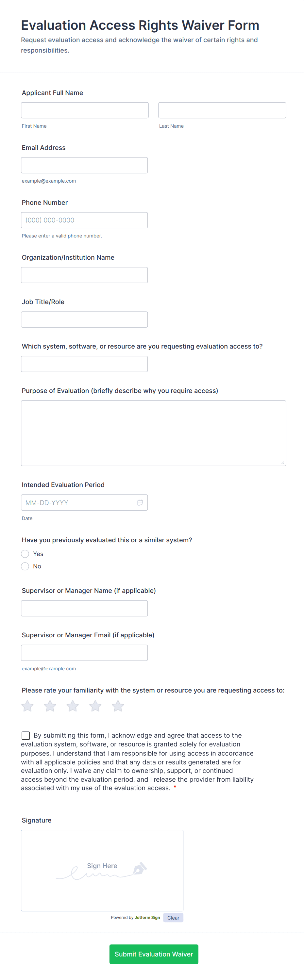Screen dimensions: 304x980
Task: Click the Email Address input
Action: (84, 165)
